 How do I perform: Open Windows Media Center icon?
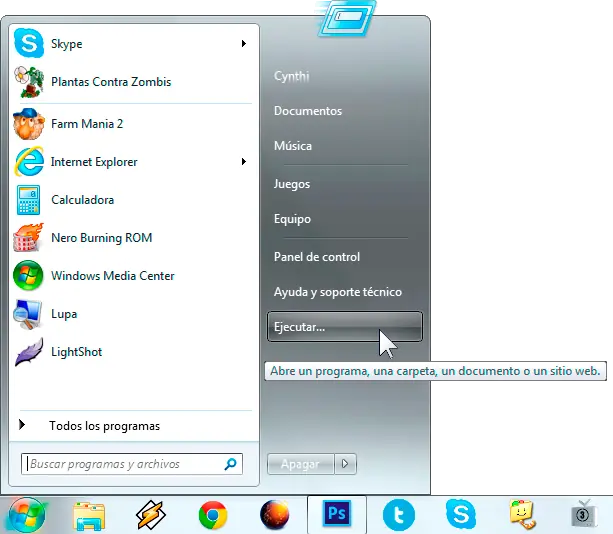(x=28, y=275)
